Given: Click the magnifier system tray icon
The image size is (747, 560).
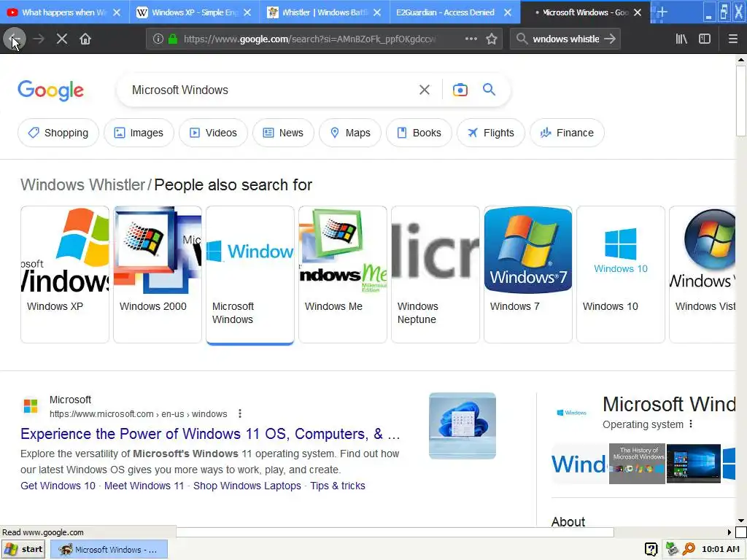Looking at the screenshot, I should (689, 549).
